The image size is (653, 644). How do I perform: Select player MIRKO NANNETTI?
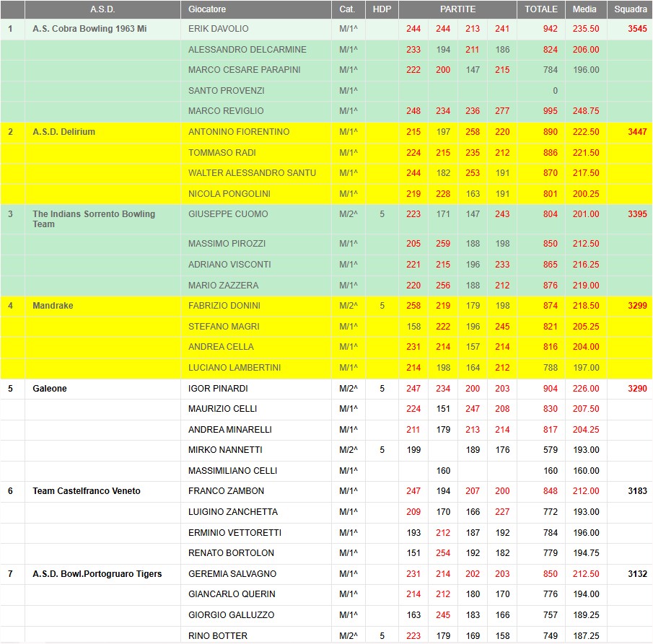225,449
